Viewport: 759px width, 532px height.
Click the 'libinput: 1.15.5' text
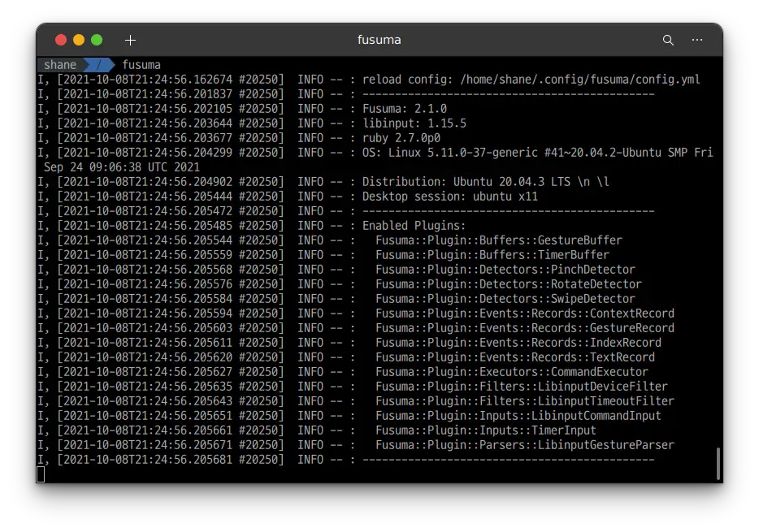pyautogui.click(x=414, y=123)
